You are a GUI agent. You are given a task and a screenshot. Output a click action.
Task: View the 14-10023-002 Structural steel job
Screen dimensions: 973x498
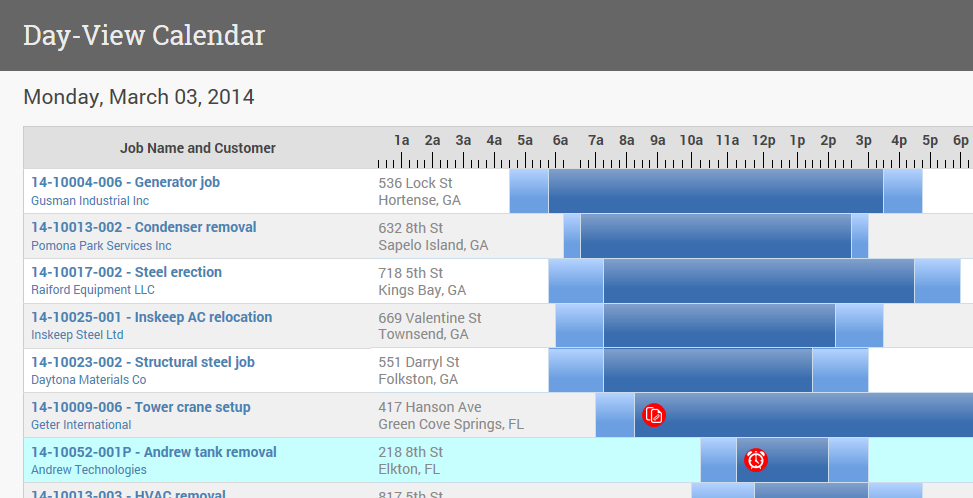[x=142, y=362]
